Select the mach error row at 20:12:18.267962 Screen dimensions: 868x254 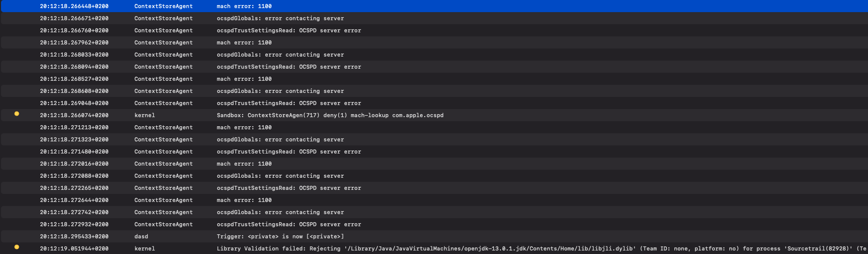click(x=434, y=42)
